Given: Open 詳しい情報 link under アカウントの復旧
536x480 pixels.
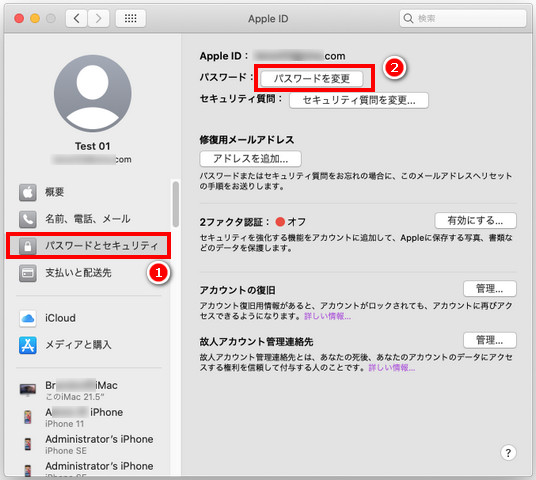Looking at the screenshot, I should point(327,316).
